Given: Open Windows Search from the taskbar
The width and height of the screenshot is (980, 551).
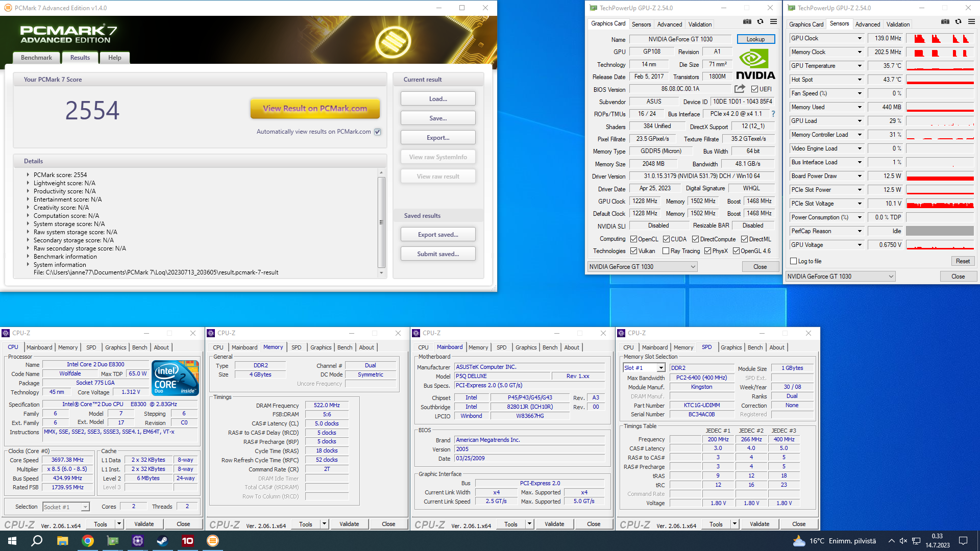Looking at the screenshot, I should click(37, 540).
